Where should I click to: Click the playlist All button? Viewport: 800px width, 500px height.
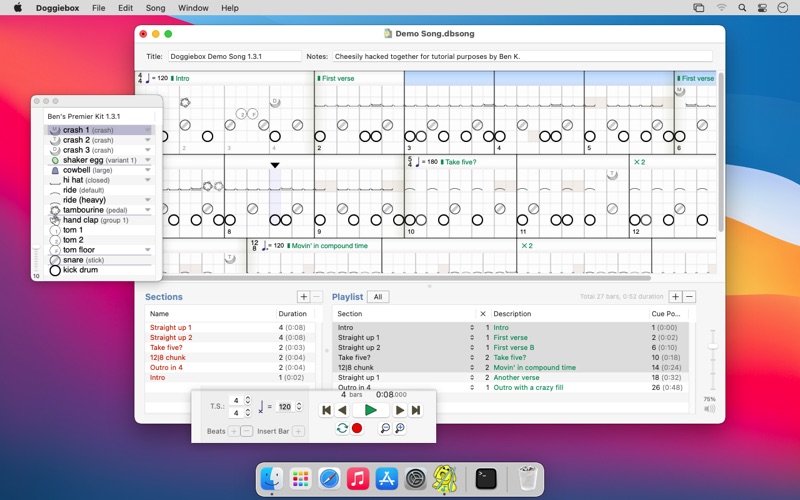[x=378, y=297]
